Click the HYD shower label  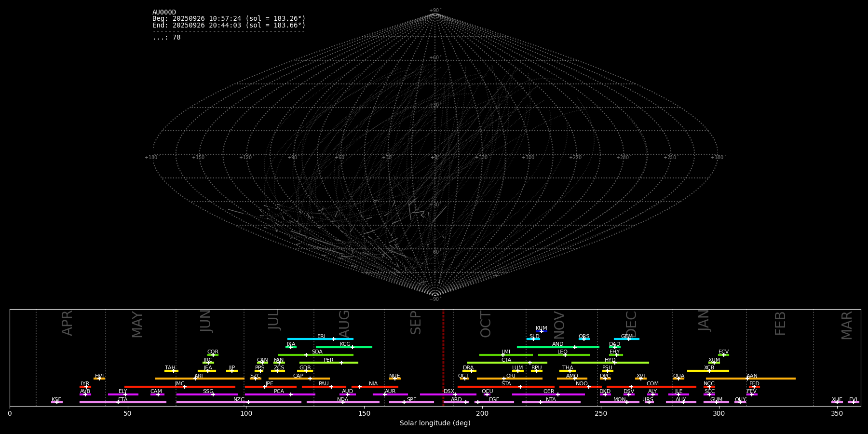coord(610,360)
